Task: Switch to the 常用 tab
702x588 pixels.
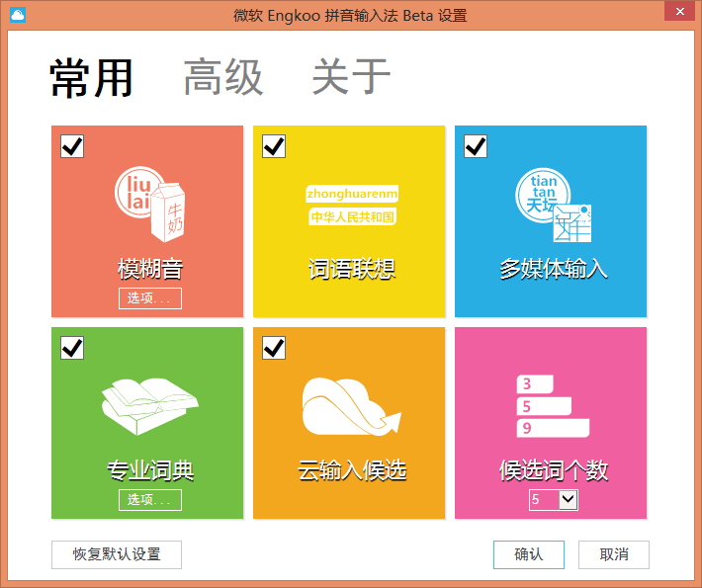Action: pos(91,78)
